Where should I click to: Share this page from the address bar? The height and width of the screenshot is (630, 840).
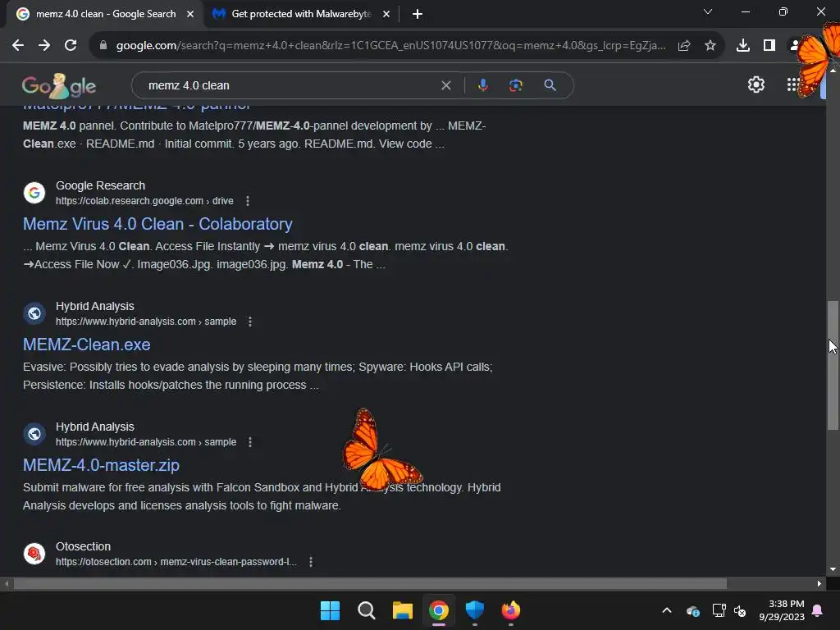coord(684,46)
